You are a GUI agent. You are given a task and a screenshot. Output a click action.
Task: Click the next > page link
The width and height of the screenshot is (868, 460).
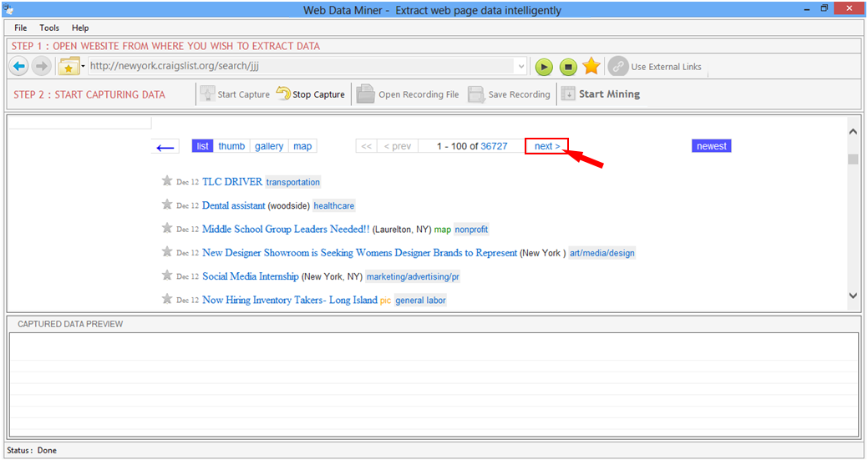pos(547,146)
